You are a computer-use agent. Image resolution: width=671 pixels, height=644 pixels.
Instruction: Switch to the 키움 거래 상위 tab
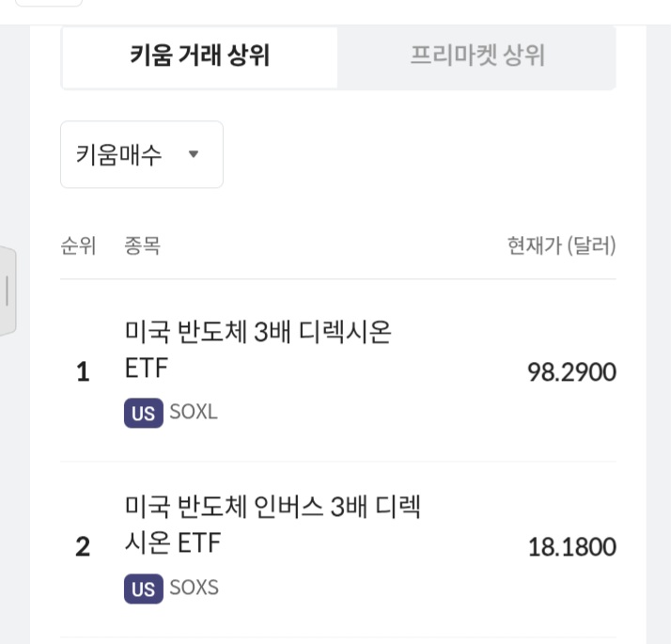199,56
